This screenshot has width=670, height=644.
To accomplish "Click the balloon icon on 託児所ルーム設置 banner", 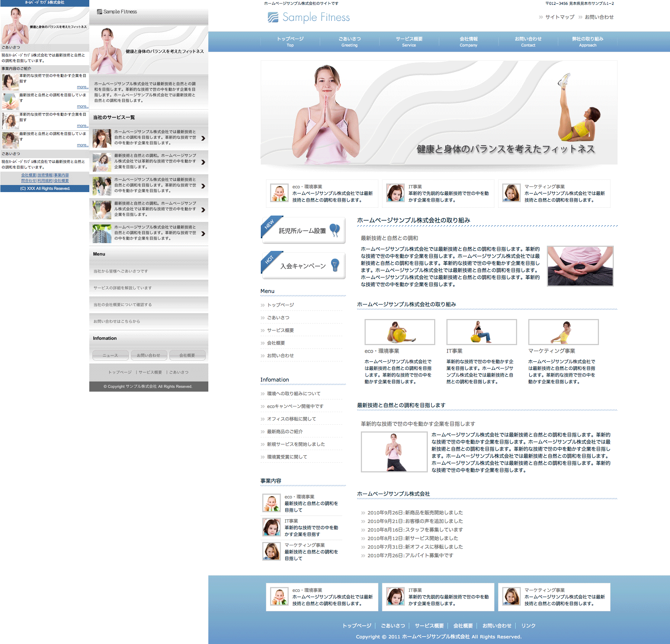I will tap(334, 230).
